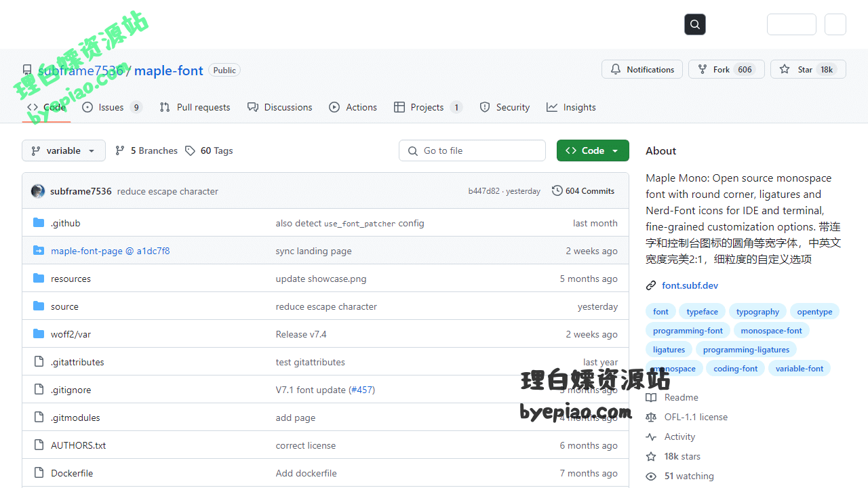
Task: Expand the variable branch dropdown
Action: pos(64,150)
